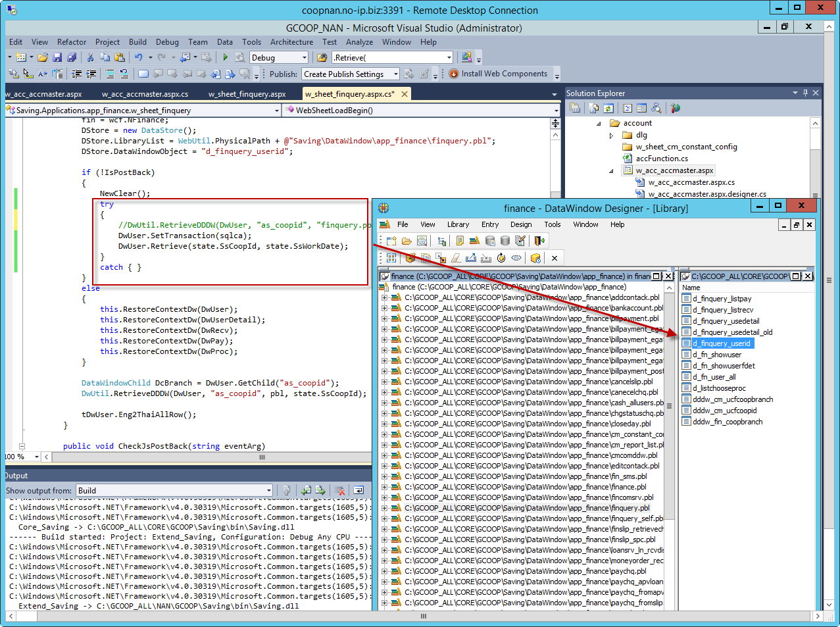
Task: Select d_fn_showuser in the object list
Action: tap(716, 355)
